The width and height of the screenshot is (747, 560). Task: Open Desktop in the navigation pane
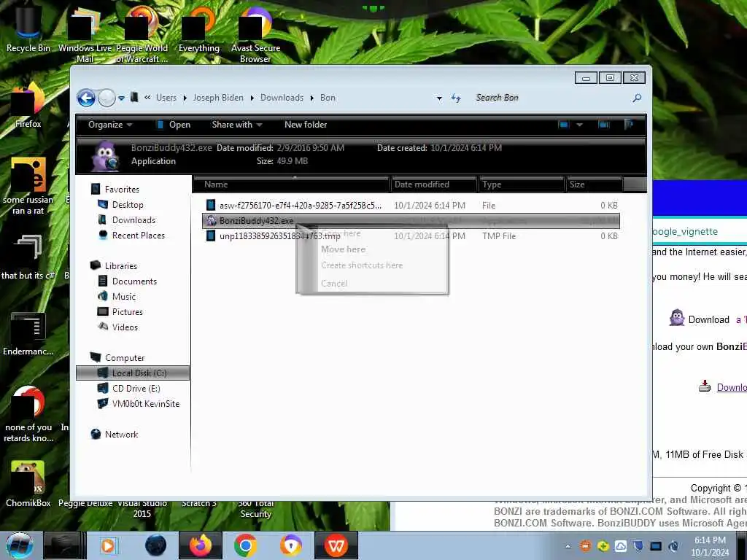coord(128,205)
